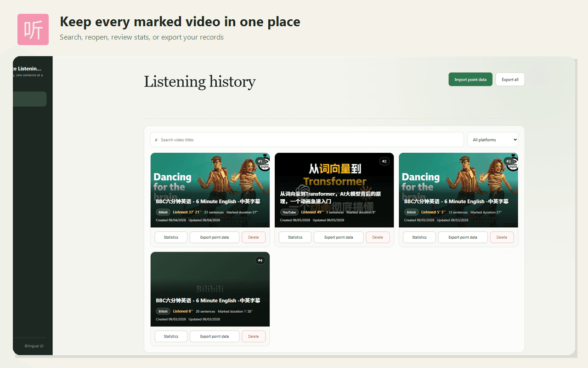Image resolution: width=588 pixels, height=368 pixels.
Task: Open the All platforms dropdown
Action: click(x=492, y=140)
